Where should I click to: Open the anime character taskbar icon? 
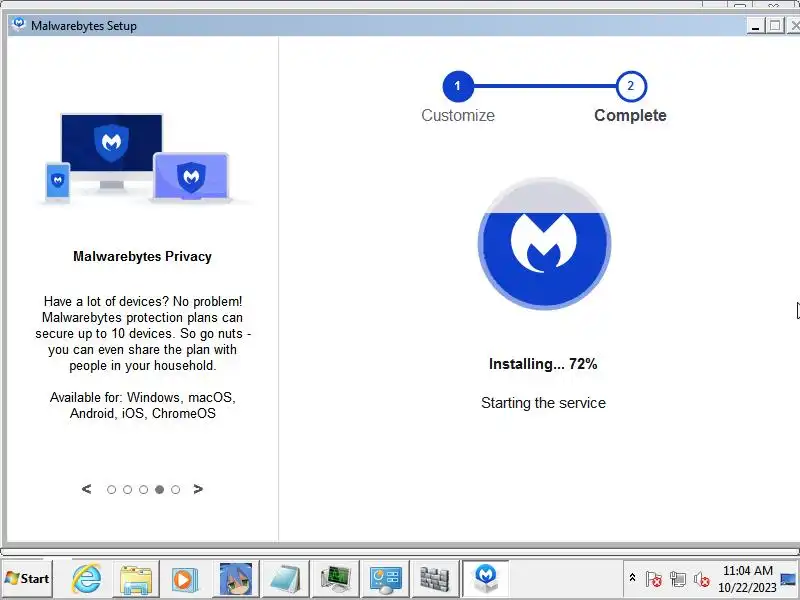pos(235,579)
